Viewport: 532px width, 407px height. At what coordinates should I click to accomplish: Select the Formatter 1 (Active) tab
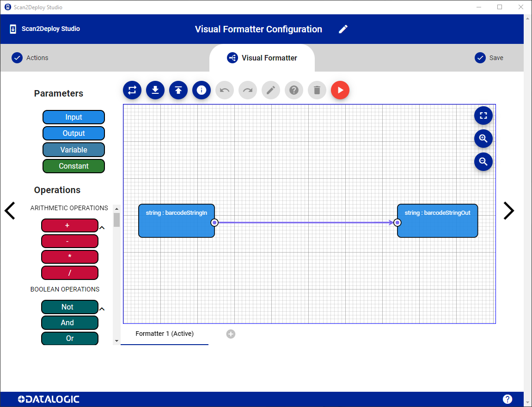165,334
